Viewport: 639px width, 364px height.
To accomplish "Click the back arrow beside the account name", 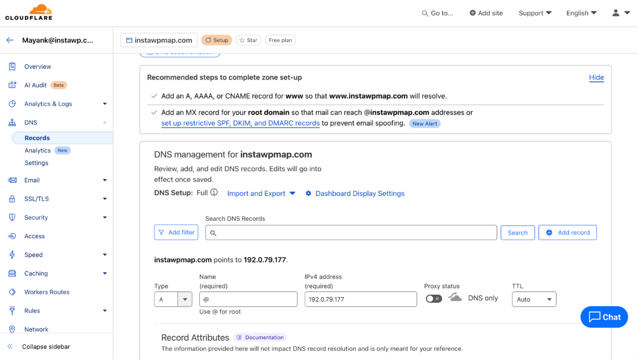I will tap(10, 40).
